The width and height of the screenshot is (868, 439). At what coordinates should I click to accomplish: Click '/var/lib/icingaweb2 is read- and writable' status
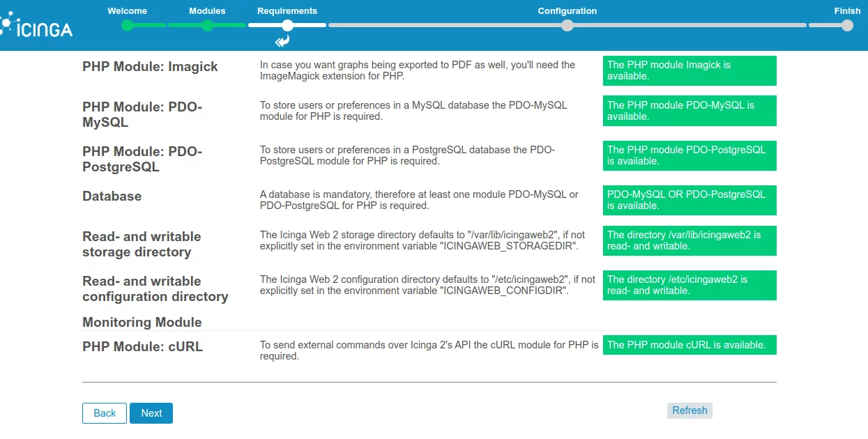point(690,240)
